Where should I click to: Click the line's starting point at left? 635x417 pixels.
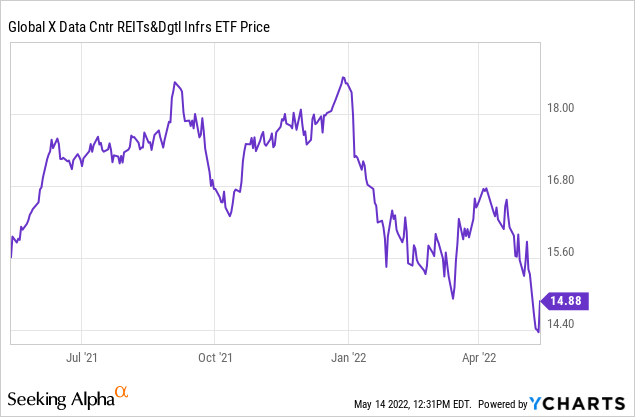(x=11, y=257)
